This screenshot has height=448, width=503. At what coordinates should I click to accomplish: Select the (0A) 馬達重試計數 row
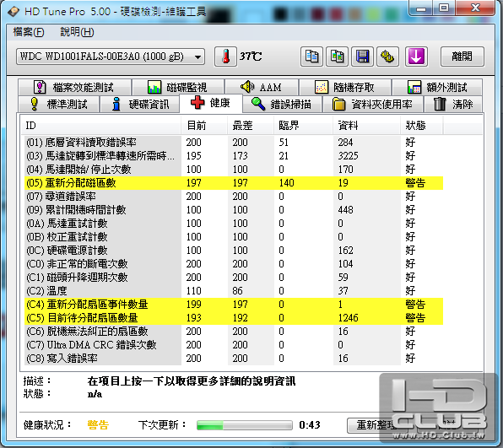[234, 224]
